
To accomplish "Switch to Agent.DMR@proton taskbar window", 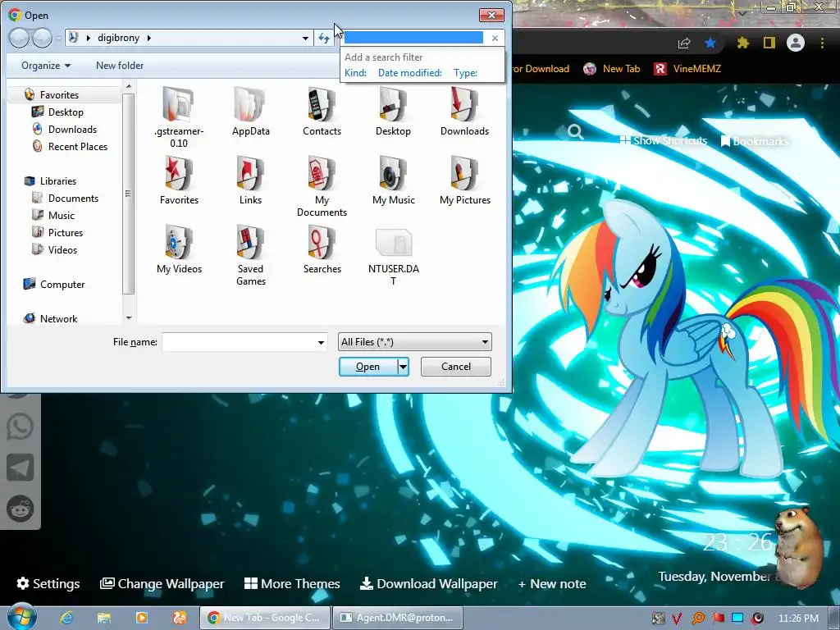I will pos(397,618).
